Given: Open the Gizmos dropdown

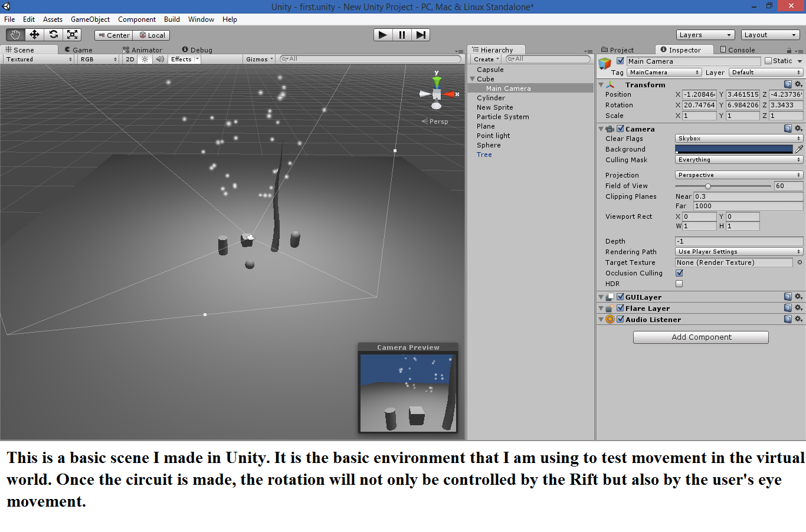Looking at the screenshot, I should tap(260, 60).
